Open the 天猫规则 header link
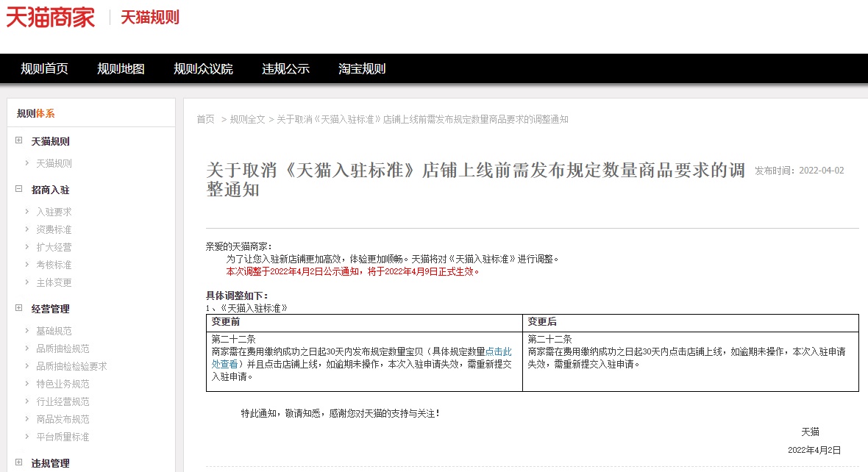868x472 pixels. (150, 17)
